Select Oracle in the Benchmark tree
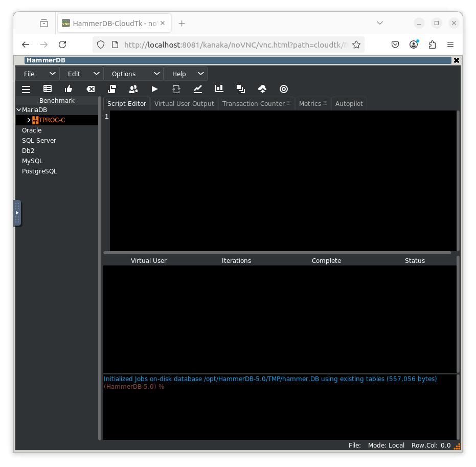Viewport: 476px width, 467px height. coord(32,130)
